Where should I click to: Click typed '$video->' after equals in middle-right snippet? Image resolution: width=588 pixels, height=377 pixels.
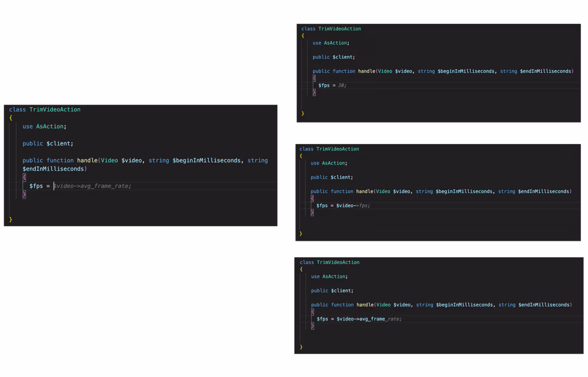coord(347,206)
